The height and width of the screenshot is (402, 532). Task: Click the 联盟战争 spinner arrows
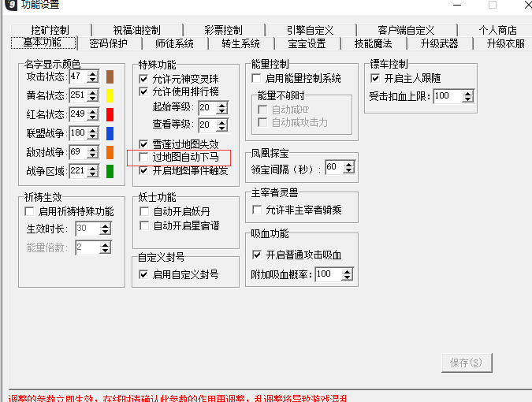(93, 134)
